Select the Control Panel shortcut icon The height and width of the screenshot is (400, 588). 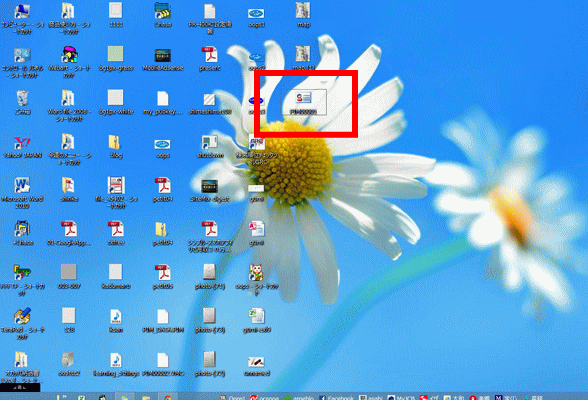(22, 62)
